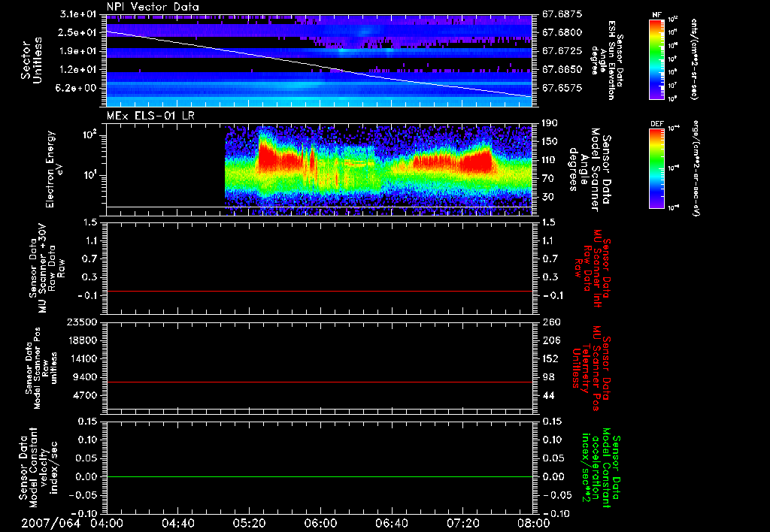The height and width of the screenshot is (532, 770).
Task: Click the MEx ELS-01 LR panel title
Action: 150,116
